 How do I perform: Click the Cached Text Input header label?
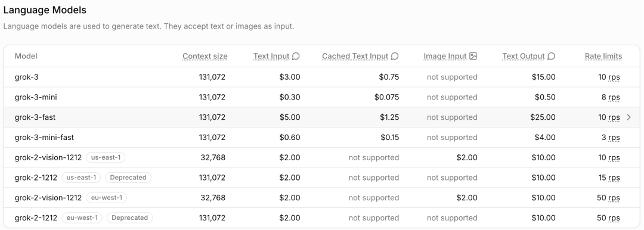[355, 56]
